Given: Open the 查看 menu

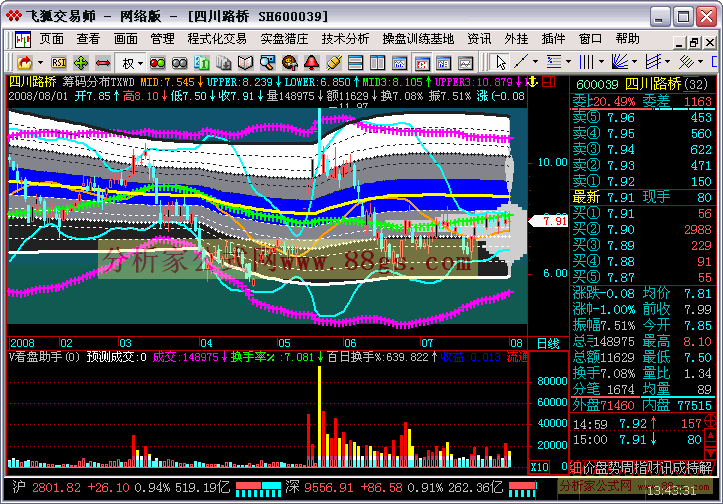Looking at the screenshot, I should click(x=88, y=39).
